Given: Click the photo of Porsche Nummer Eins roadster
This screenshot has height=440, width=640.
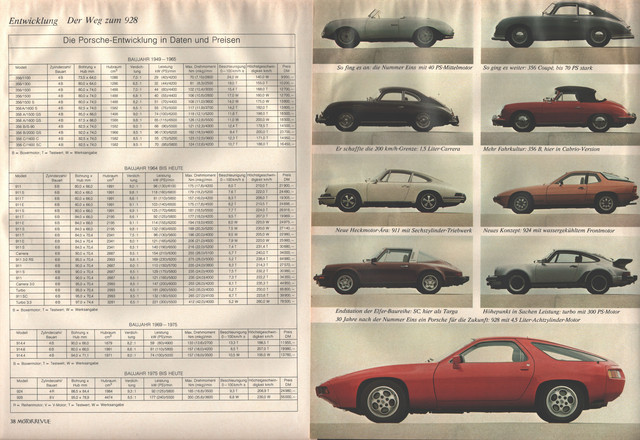Looking at the screenshot, I should (x=393, y=32).
